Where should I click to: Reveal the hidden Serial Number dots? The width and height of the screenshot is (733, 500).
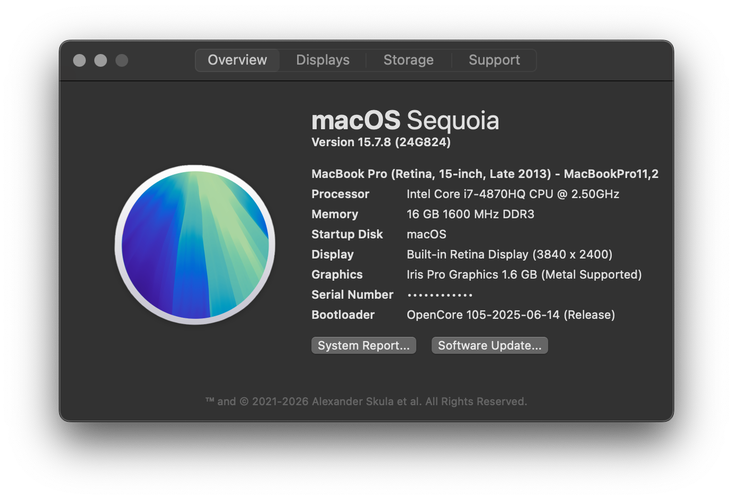440,295
